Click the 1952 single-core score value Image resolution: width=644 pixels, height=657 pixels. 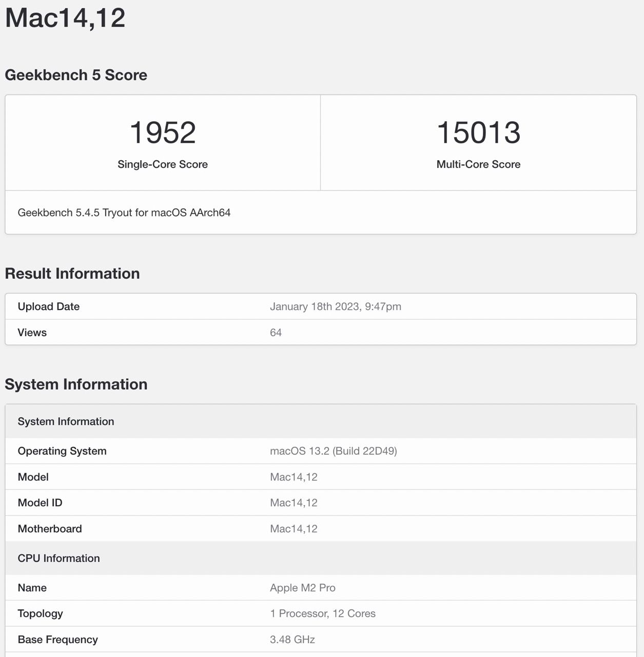pos(162,132)
